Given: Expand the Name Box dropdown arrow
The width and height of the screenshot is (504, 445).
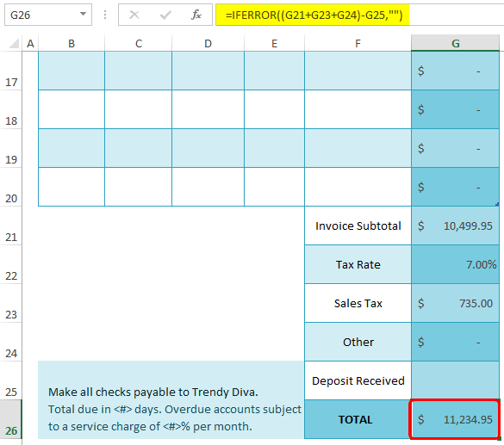Looking at the screenshot, I should click(x=83, y=14).
